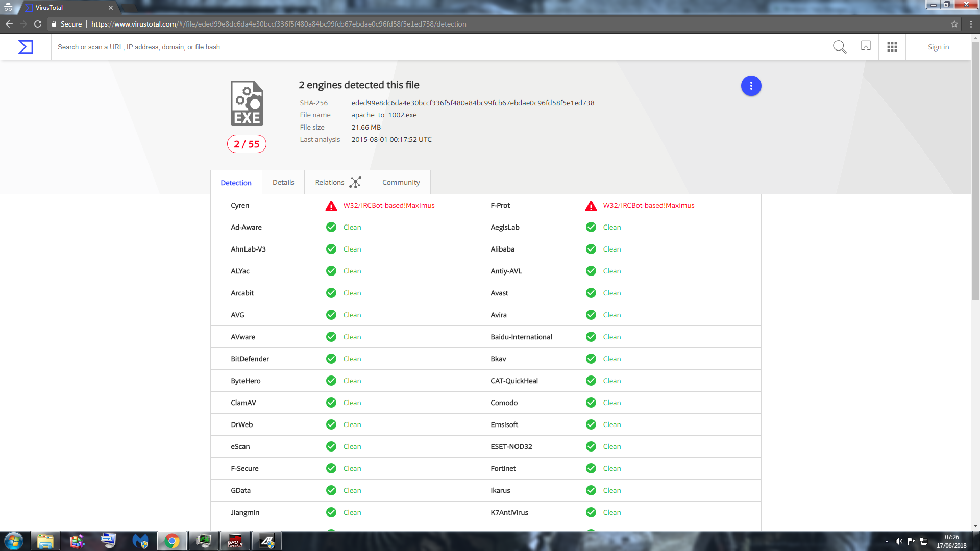980x551 pixels.
Task: Click the upload file icon
Action: (x=866, y=47)
